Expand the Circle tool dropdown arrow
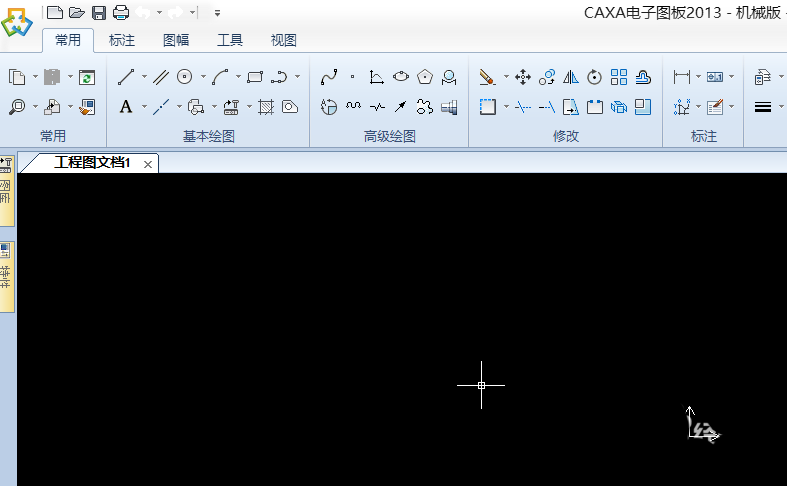This screenshot has height=486, width=787. [x=203, y=77]
